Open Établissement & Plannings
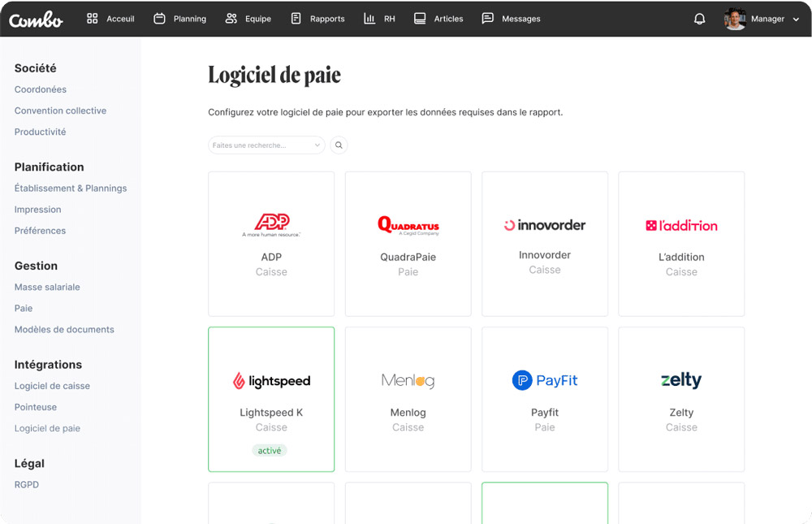The image size is (812, 524). (71, 188)
